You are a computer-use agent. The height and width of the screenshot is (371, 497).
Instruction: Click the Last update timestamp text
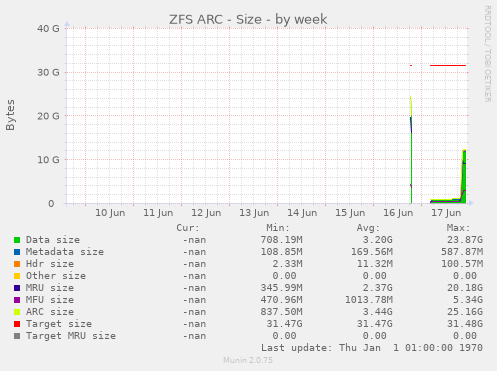click(372, 348)
